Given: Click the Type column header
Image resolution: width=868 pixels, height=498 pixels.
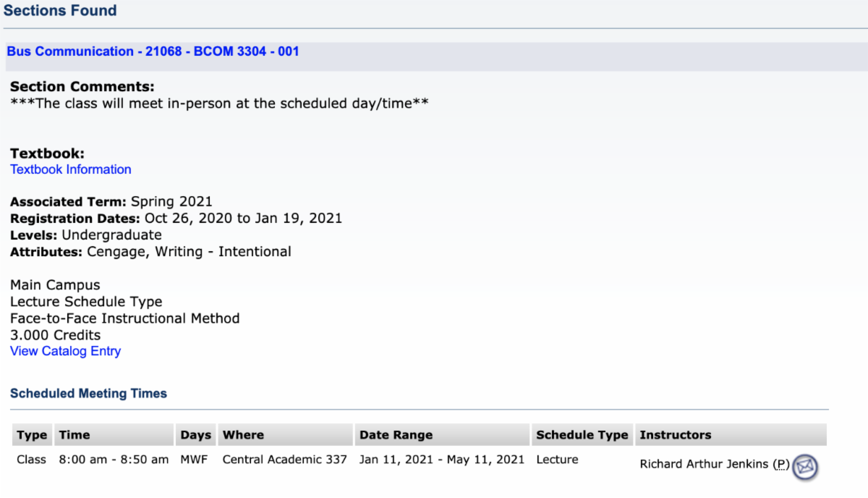Looking at the screenshot, I should tap(32, 435).
